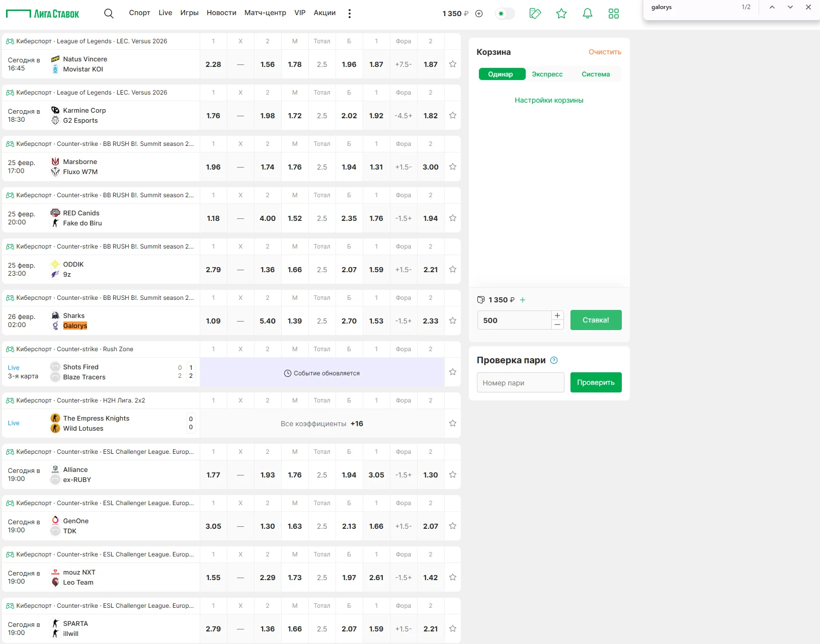Favorite the Alliance vs ex-RUBY match

tap(453, 474)
